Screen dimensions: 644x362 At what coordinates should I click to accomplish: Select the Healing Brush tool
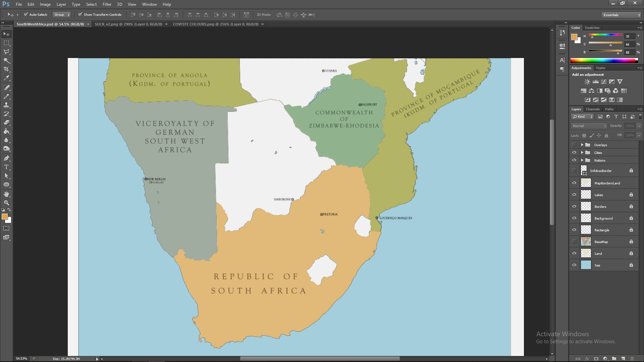(6, 88)
